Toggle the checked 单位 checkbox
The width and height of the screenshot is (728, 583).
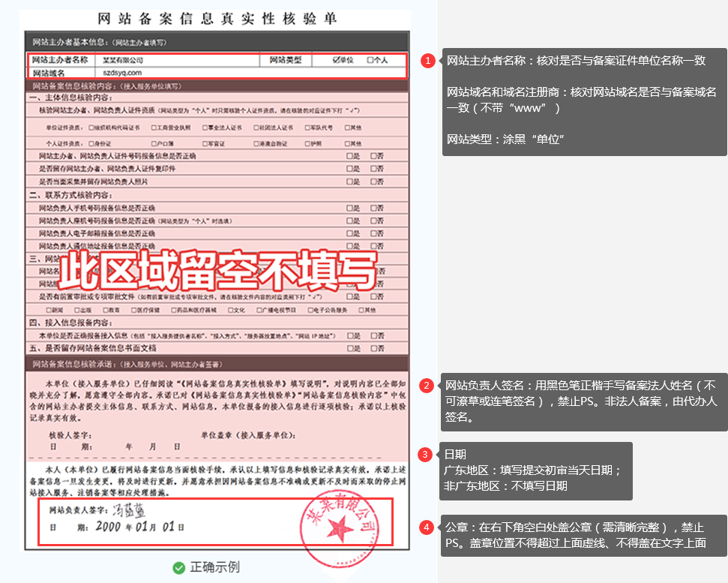[x=336, y=60]
